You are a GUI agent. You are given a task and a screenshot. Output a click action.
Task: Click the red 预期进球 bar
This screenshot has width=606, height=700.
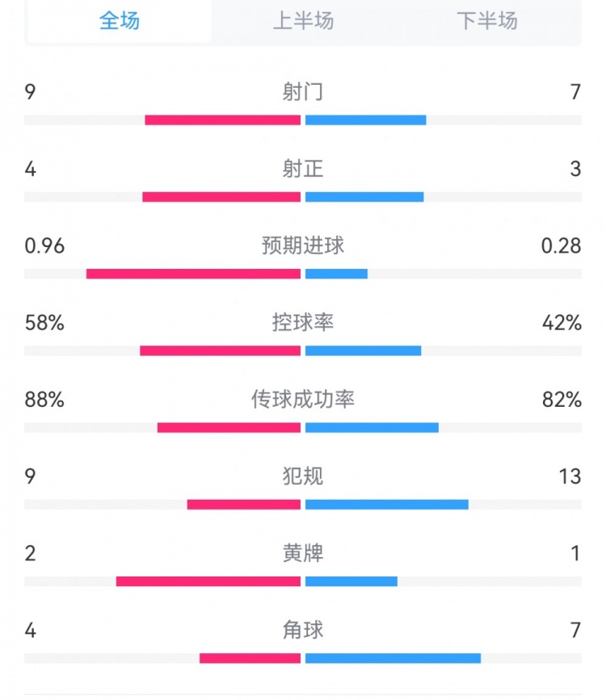point(194,274)
